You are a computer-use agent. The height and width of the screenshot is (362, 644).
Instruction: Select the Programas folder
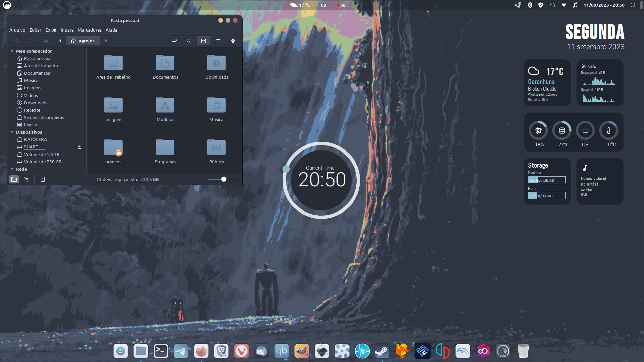click(x=165, y=147)
